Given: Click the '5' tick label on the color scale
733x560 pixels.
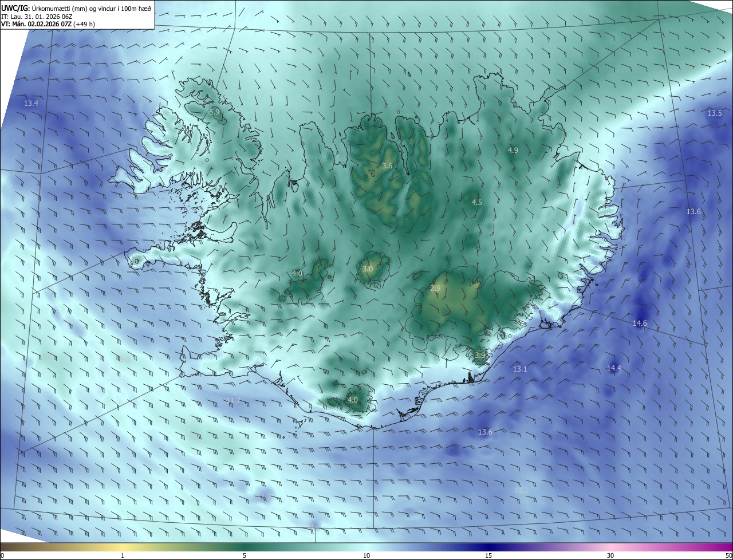Looking at the screenshot, I should click(x=245, y=555).
